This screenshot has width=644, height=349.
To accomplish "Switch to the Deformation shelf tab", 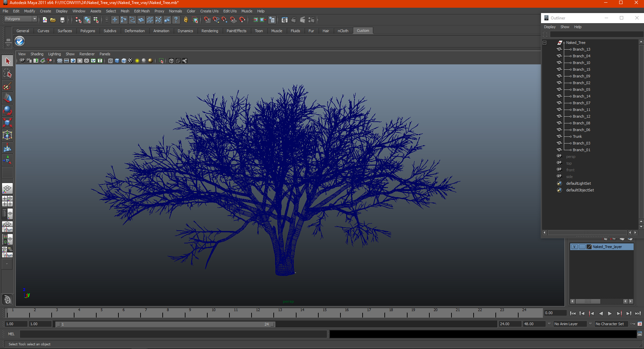I will pos(135,31).
